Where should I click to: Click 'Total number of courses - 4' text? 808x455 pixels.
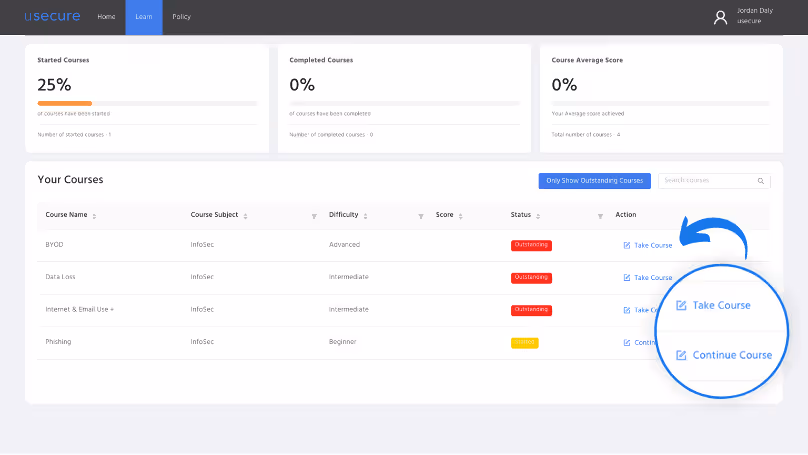(586, 135)
